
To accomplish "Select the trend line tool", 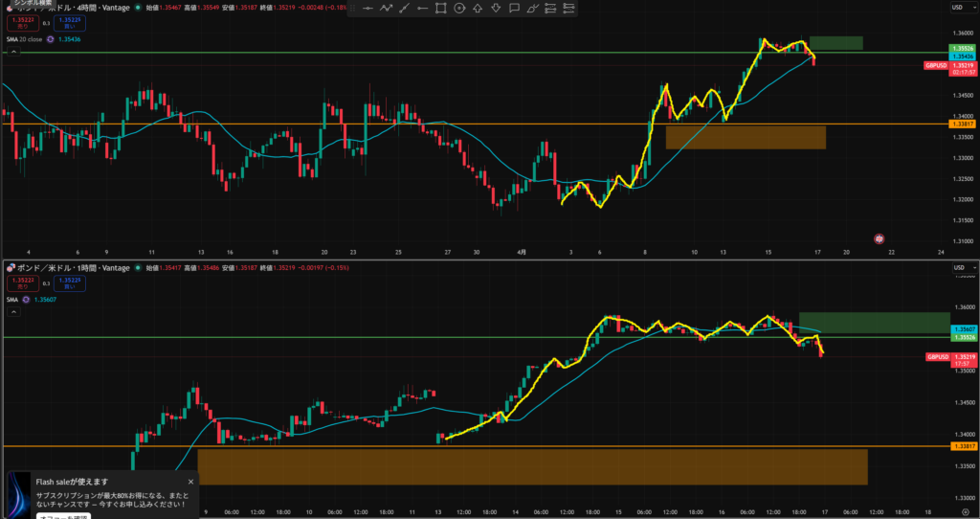I will [x=404, y=9].
